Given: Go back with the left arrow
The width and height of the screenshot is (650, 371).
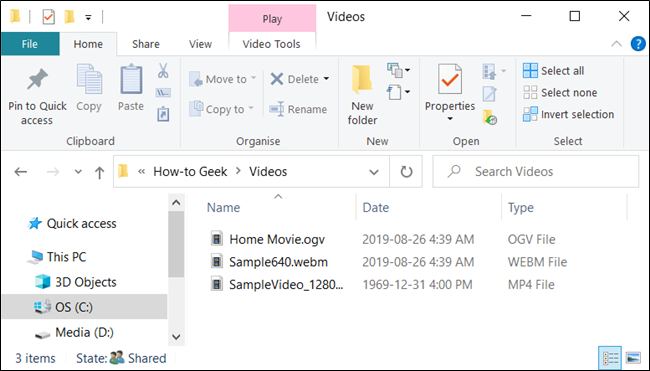Looking at the screenshot, I should pos(20,172).
